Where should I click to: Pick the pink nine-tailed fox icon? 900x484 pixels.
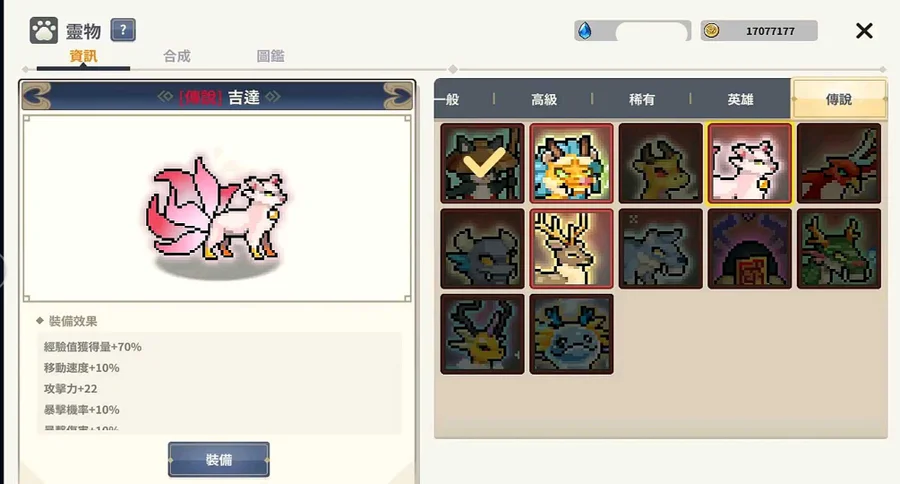(x=750, y=163)
